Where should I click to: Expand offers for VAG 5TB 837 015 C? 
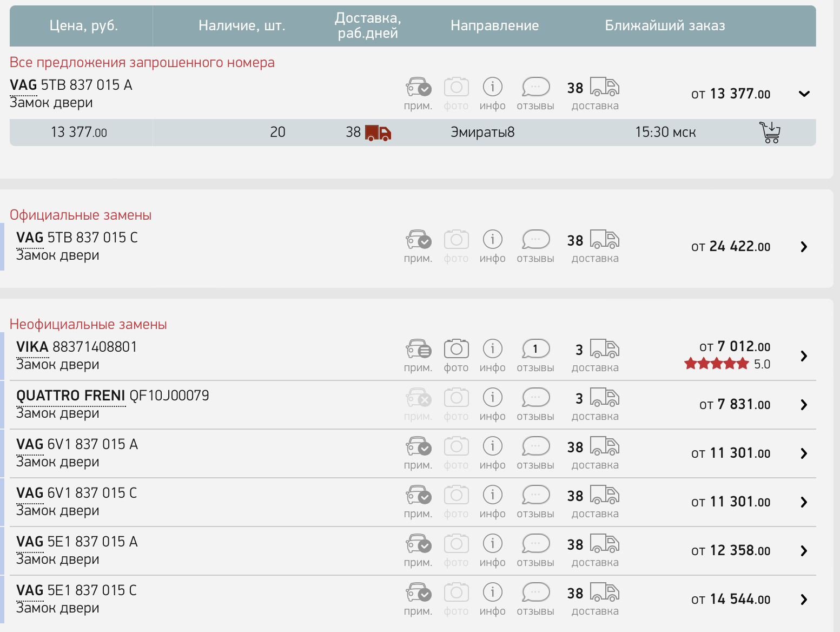pyautogui.click(x=804, y=247)
